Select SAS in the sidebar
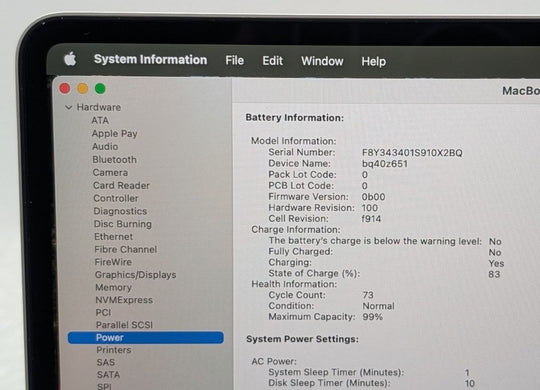The width and height of the screenshot is (540, 390). click(x=106, y=362)
